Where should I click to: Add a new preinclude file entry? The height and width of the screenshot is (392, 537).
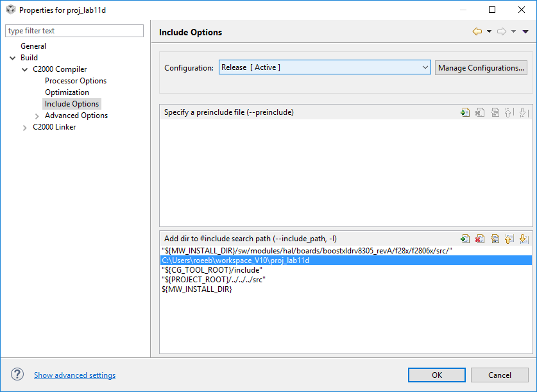click(x=465, y=112)
